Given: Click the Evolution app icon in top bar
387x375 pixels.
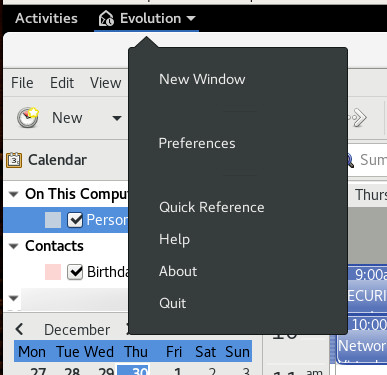Looking at the screenshot, I should pos(106,18).
